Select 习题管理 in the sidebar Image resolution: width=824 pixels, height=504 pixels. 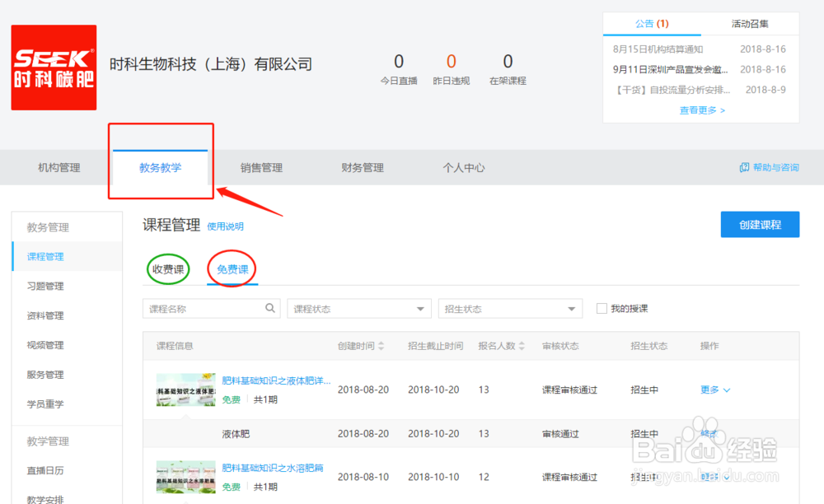(x=45, y=286)
